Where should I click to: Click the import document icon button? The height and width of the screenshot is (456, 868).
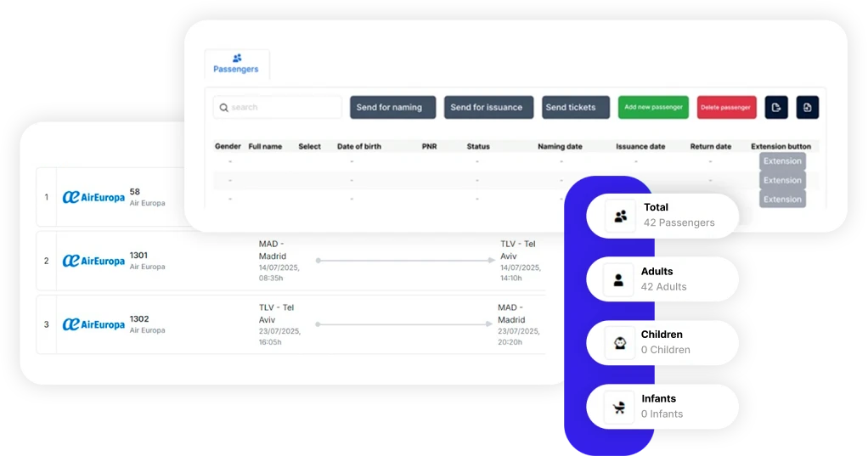pos(807,107)
